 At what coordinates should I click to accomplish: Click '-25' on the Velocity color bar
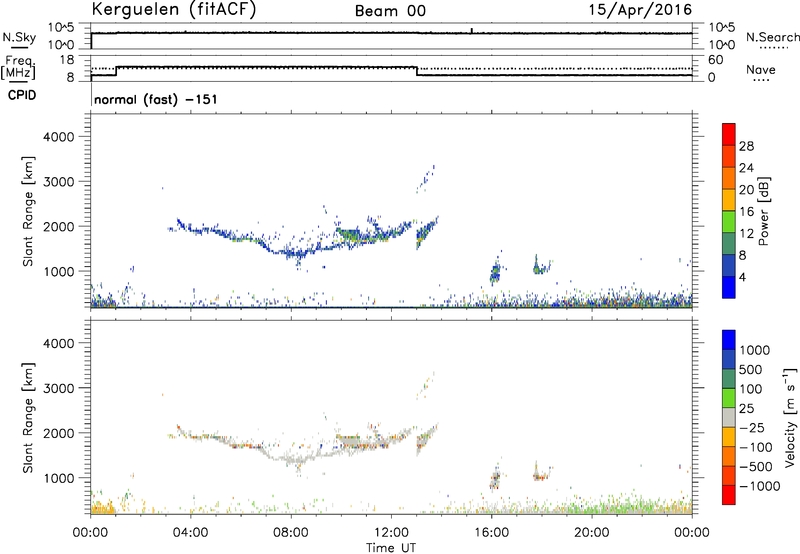point(752,428)
